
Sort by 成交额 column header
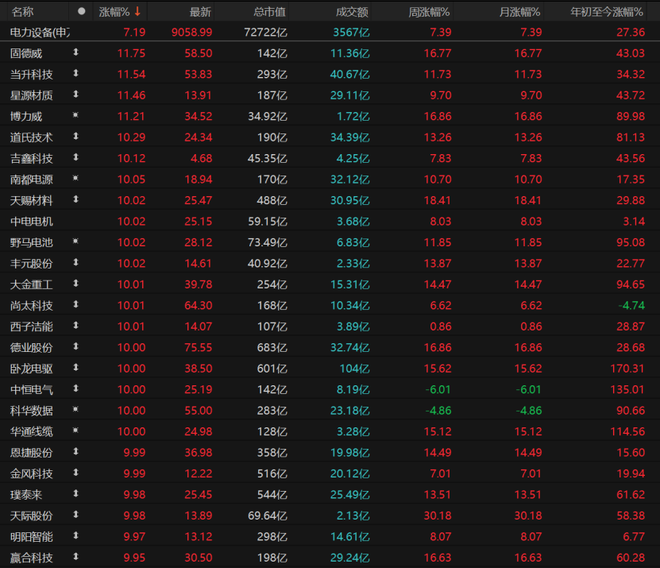(352, 12)
